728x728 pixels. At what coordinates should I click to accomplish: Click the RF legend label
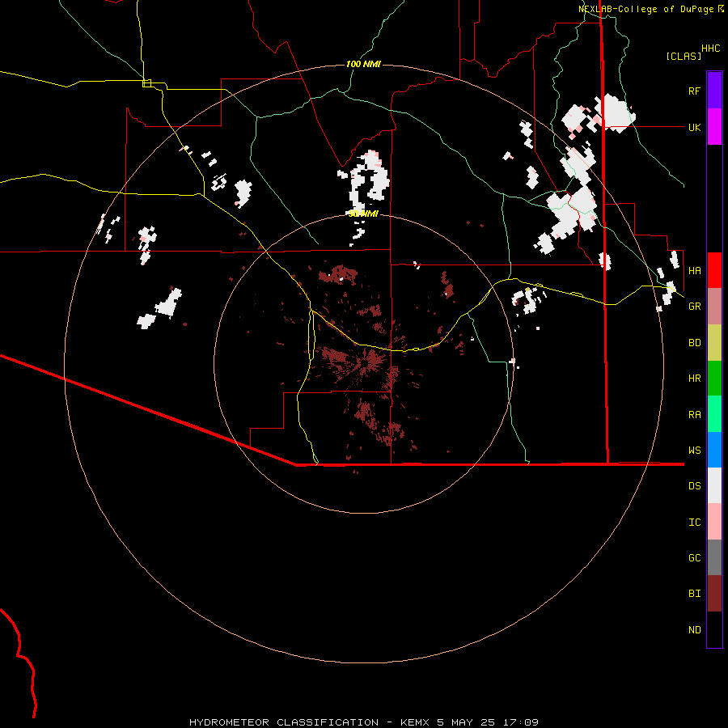[694, 91]
